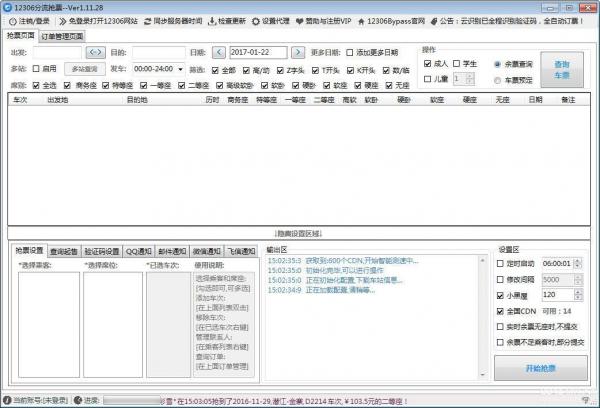Sort by 车次 column header
The width and height of the screenshot is (600, 408).
coord(20,100)
